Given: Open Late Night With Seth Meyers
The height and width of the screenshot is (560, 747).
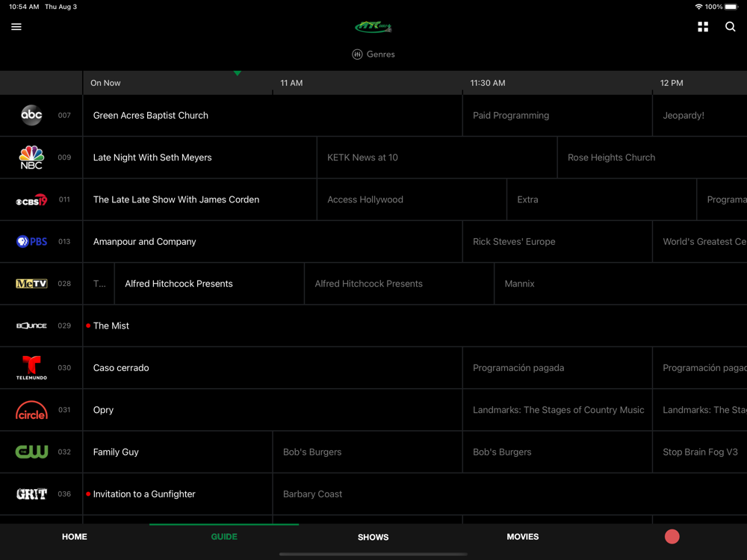Looking at the screenshot, I should pyautogui.click(x=199, y=157).
